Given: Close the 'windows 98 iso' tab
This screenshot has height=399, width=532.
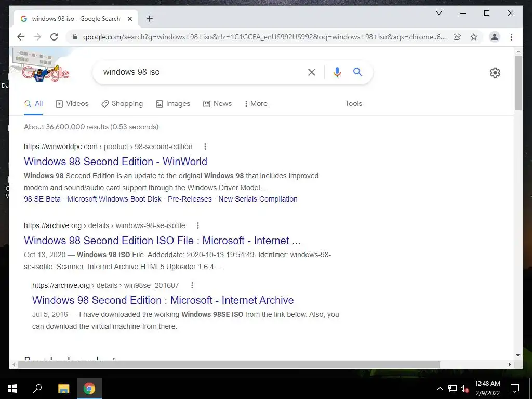Looking at the screenshot, I should click(x=129, y=19).
